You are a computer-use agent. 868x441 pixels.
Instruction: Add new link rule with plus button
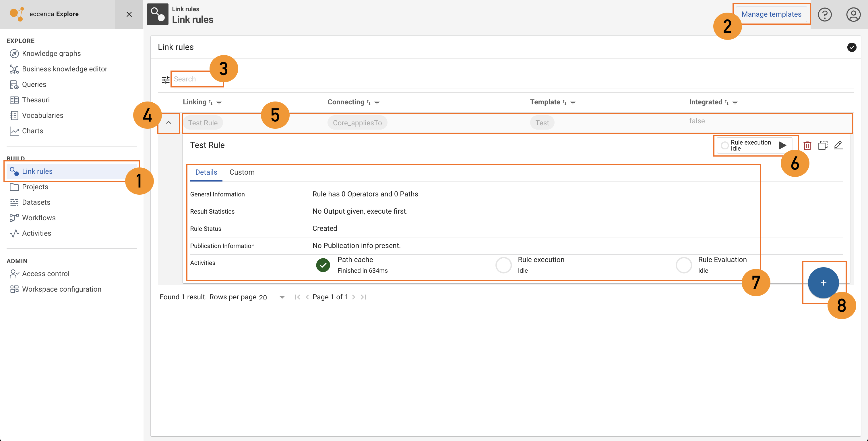(823, 283)
